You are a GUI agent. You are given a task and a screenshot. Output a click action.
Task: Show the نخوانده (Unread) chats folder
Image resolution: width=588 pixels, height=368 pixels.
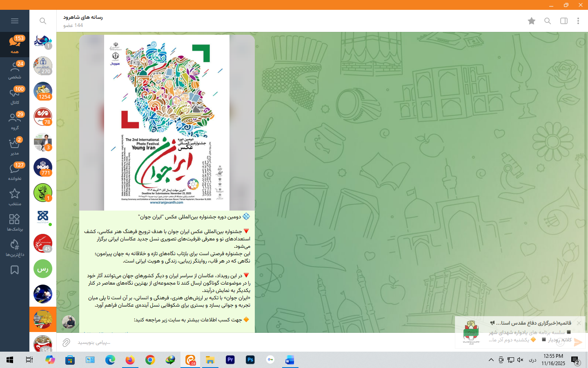click(15, 171)
